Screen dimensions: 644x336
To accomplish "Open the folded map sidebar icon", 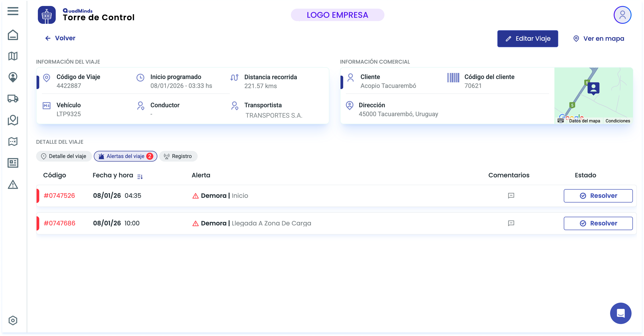I will pyautogui.click(x=13, y=56).
